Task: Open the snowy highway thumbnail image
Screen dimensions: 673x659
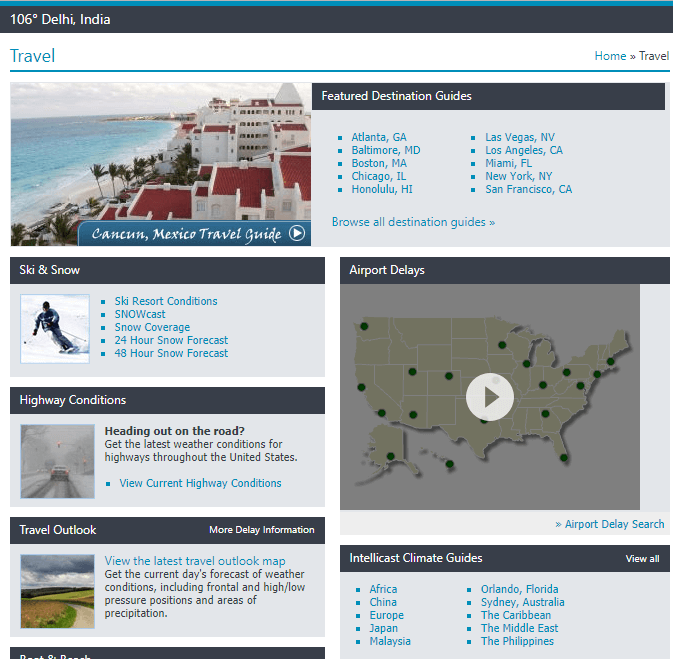Action: coord(58,461)
